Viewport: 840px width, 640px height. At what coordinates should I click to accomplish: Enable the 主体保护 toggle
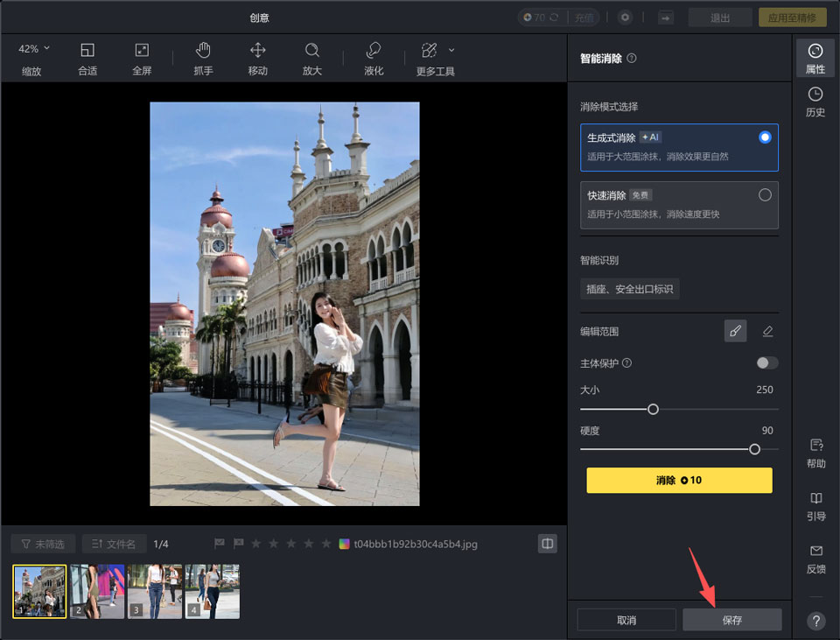click(766, 362)
